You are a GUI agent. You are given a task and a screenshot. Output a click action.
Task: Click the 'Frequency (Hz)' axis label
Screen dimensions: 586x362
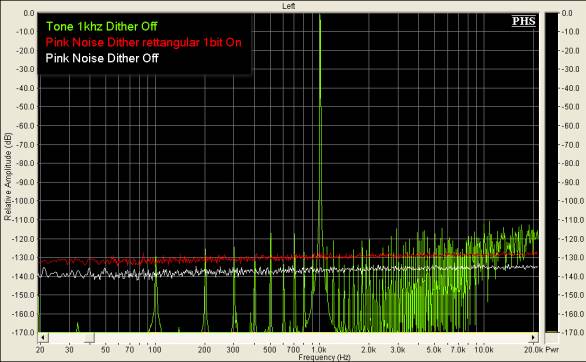pyautogui.click(x=324, y=358)
